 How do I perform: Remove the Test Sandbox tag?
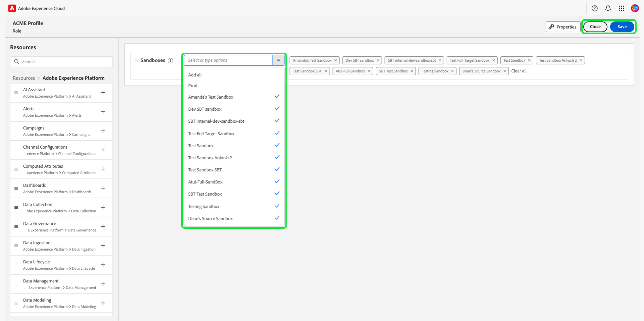pyautogui.click(x=529, y=60)
